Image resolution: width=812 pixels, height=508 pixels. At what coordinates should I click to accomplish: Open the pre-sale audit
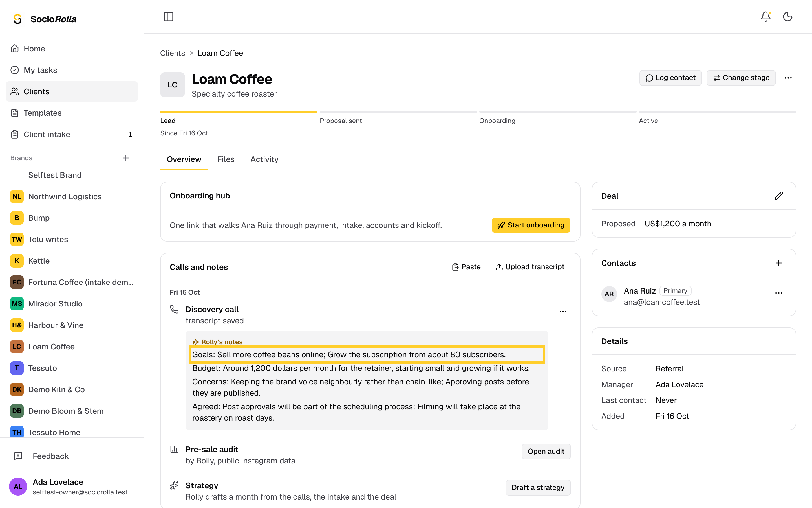546,451
